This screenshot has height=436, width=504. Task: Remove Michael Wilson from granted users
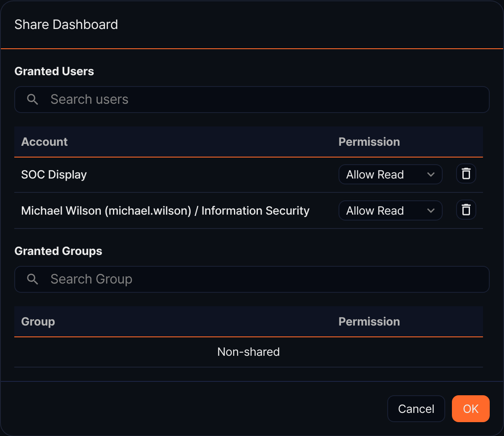466,210
